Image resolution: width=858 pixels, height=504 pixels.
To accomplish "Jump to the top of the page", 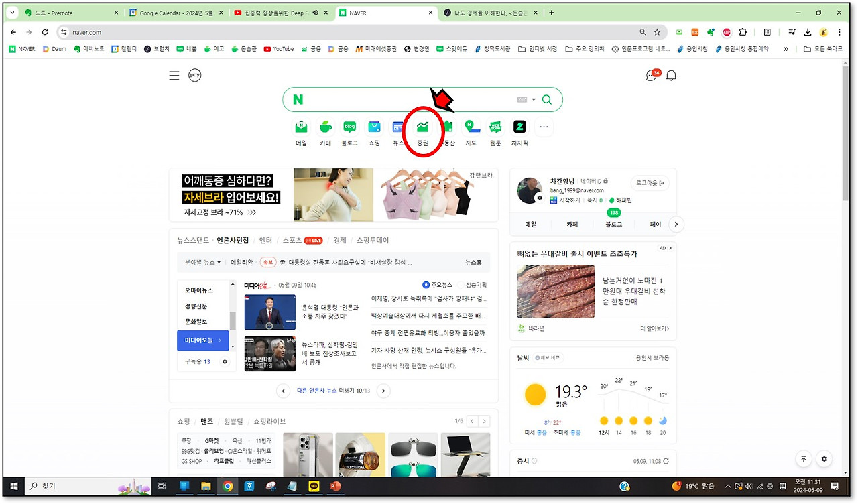I will [804, 459].
